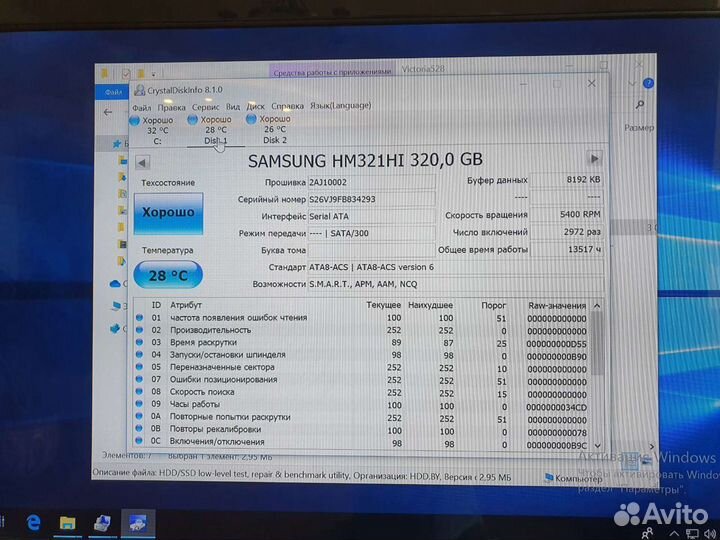Click the status dot for attribute 04

coord(140,354)
